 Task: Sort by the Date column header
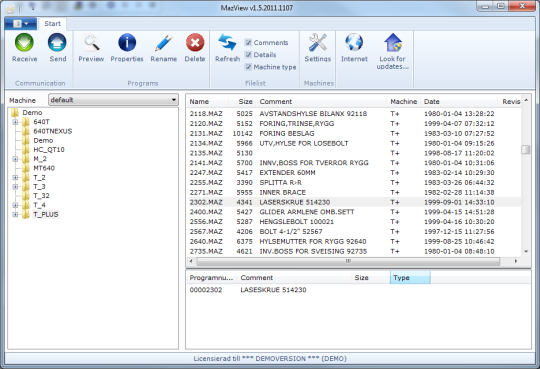(459, 102)
